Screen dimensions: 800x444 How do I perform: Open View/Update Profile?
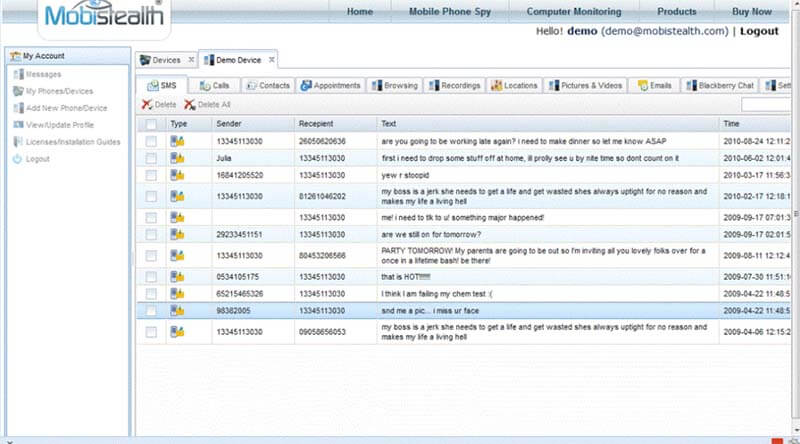(60, 125)
